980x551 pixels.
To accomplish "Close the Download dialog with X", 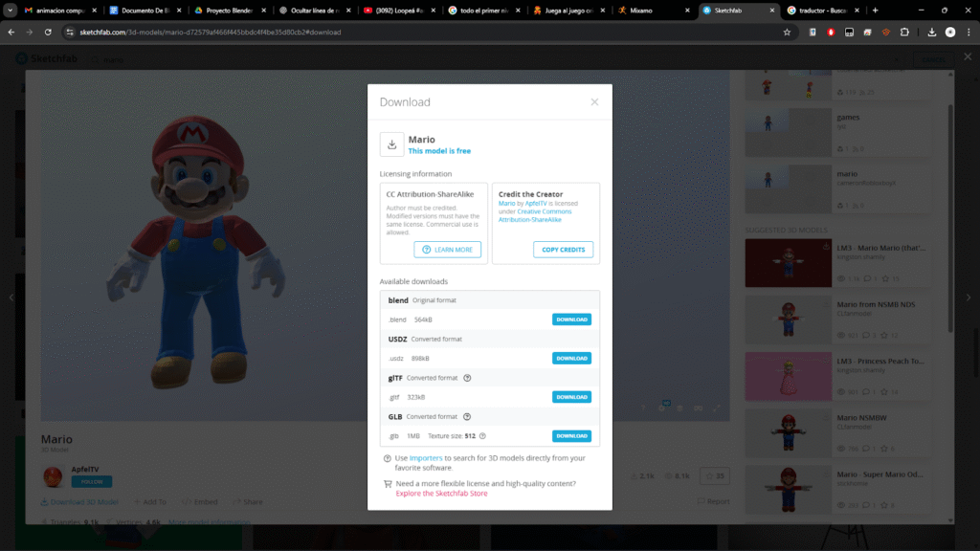I will [x=594, y=101].
